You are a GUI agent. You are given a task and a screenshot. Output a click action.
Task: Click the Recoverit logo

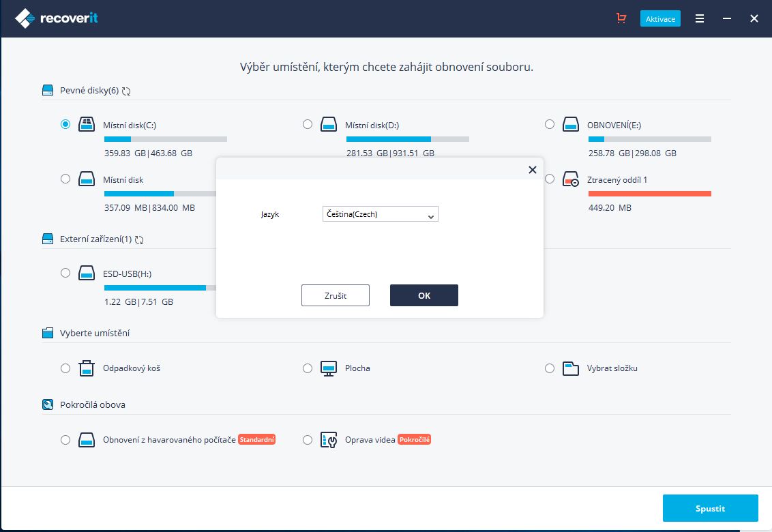click(56, 18)
